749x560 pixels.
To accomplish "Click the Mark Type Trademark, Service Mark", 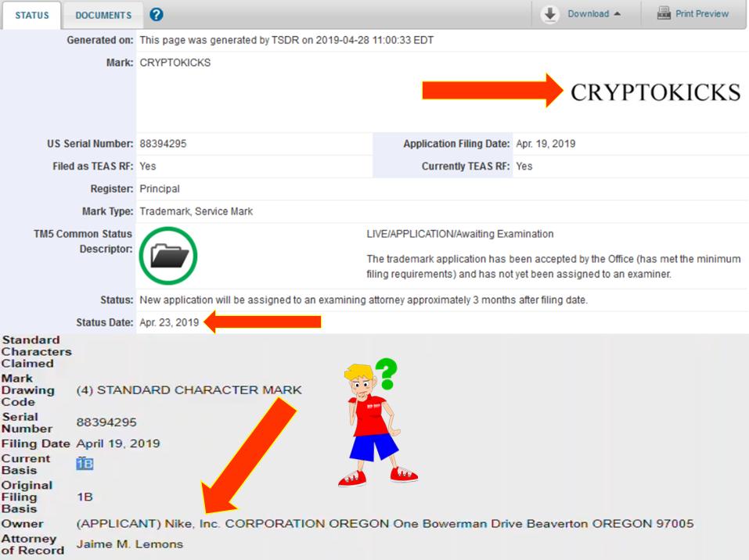I will tap(196, 211).
